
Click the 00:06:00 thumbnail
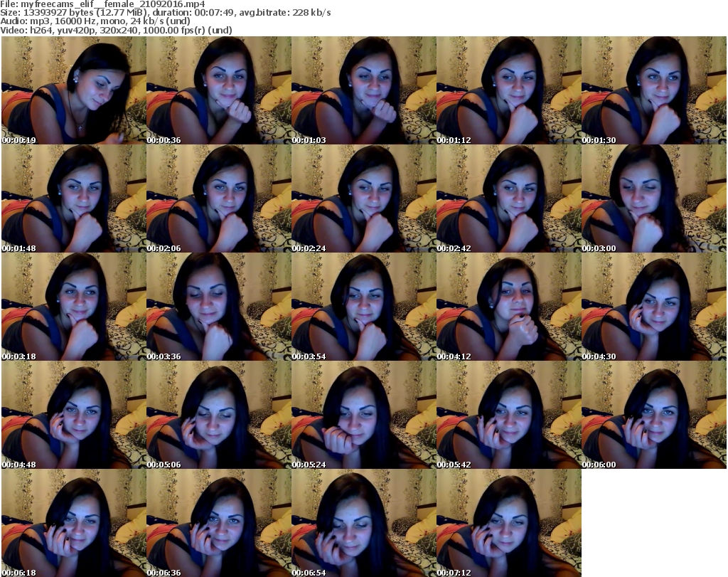point(654,415)
